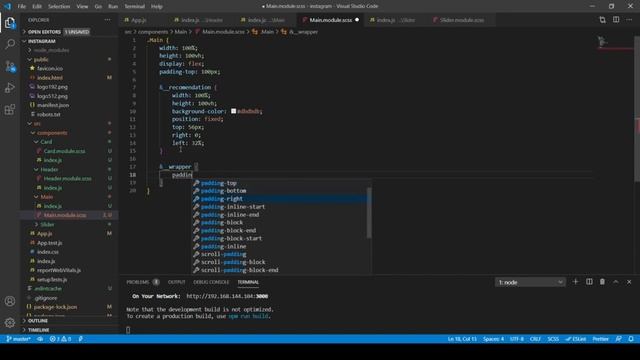The height and width of the screenshot is (360, 640).
Task: Open the Run and Debug view
Action: (x=10, y=88)
